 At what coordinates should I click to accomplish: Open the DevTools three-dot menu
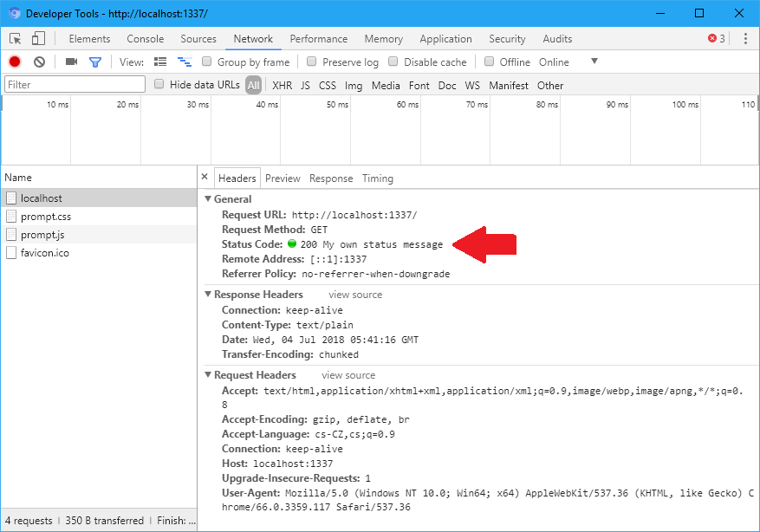[745, 38]
